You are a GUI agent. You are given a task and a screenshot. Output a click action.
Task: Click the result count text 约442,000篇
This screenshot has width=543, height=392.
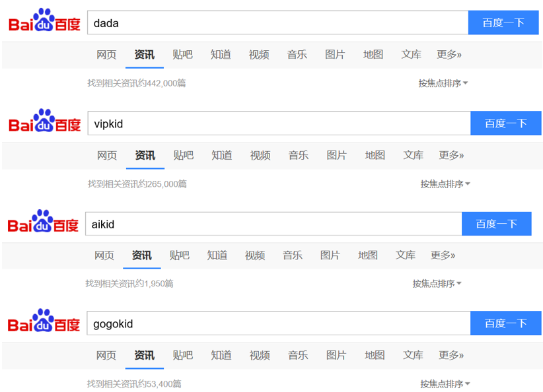(x=163, y=83)
